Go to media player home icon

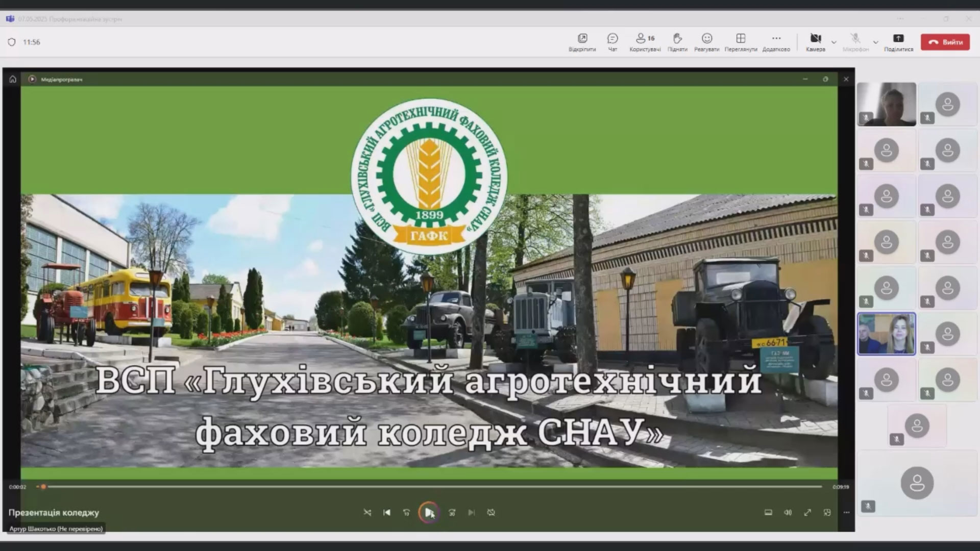[13, 79]
